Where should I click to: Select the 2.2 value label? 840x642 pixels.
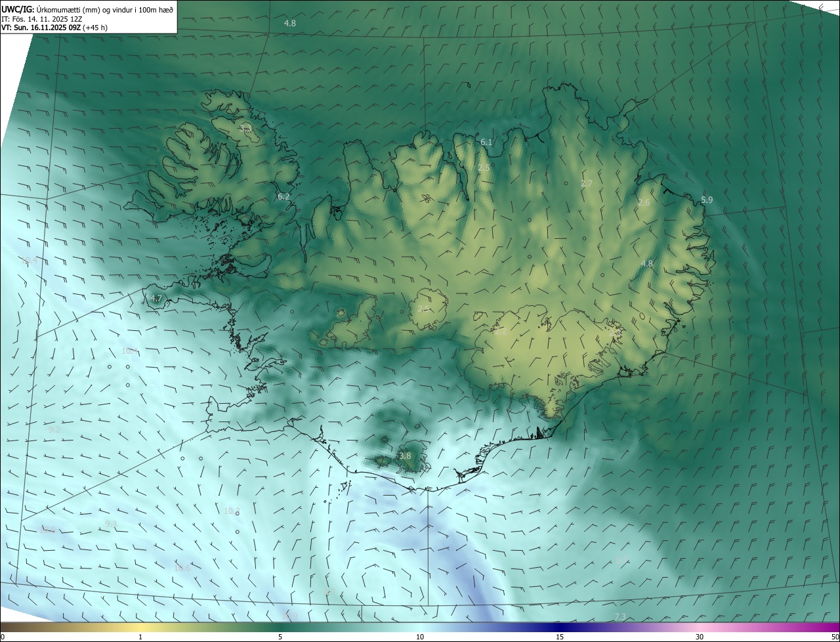501,332
